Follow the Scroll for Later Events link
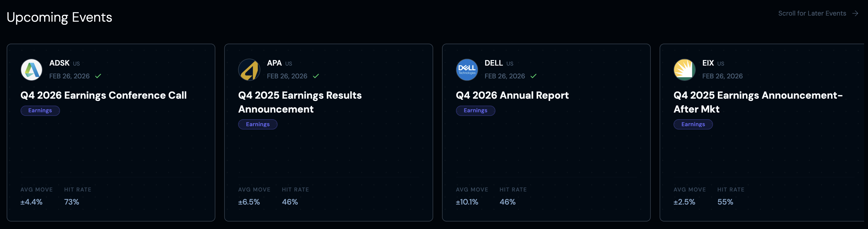 pyautogui.click(x=812, y=14)
